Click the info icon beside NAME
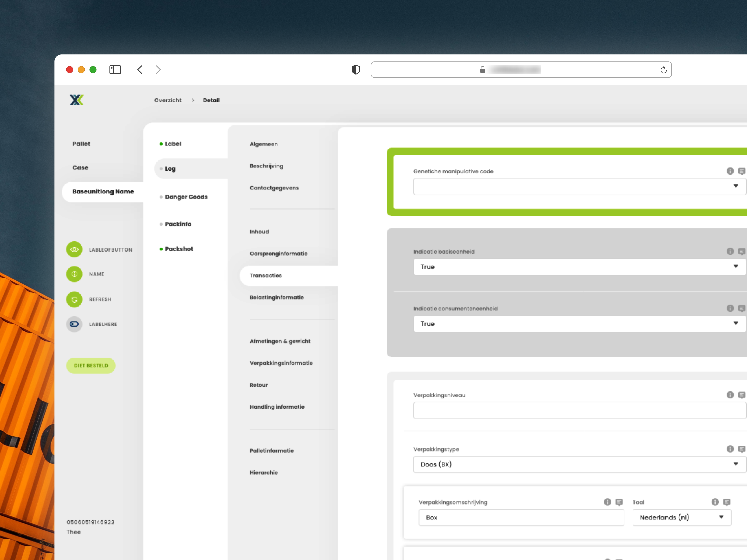Viewport: 747px width, 560px height. pos(74,274)
